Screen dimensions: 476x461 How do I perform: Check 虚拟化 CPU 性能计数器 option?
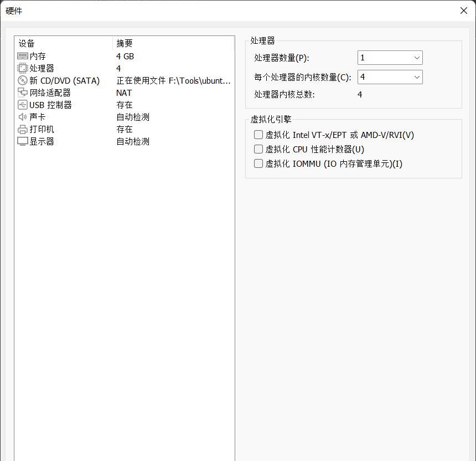[258, 149]
